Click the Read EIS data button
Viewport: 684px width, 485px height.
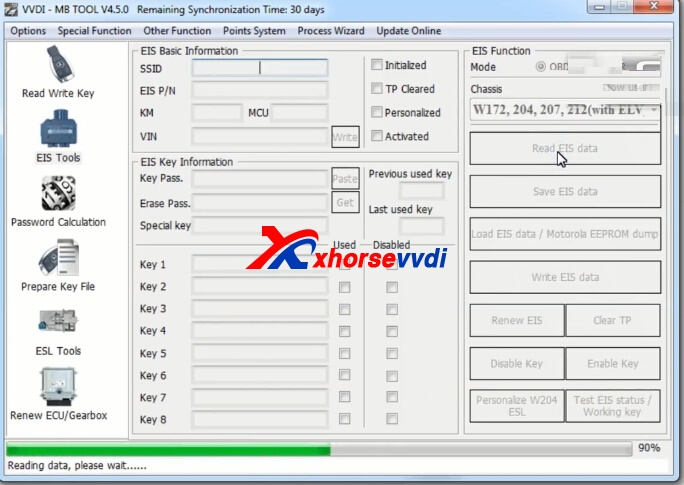565,148
